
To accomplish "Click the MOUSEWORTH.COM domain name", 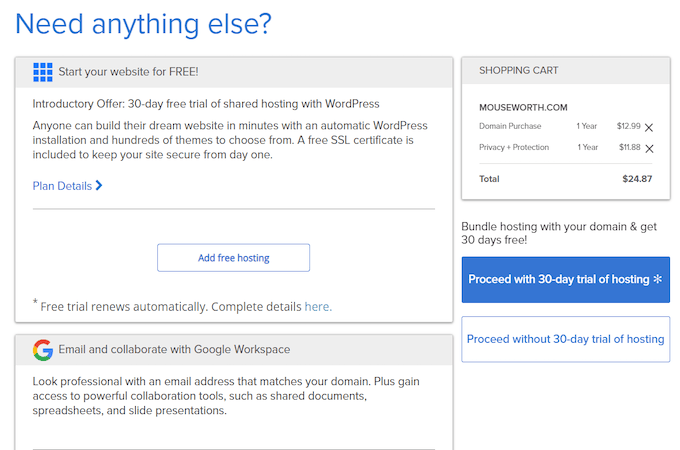I will point(523,108).
